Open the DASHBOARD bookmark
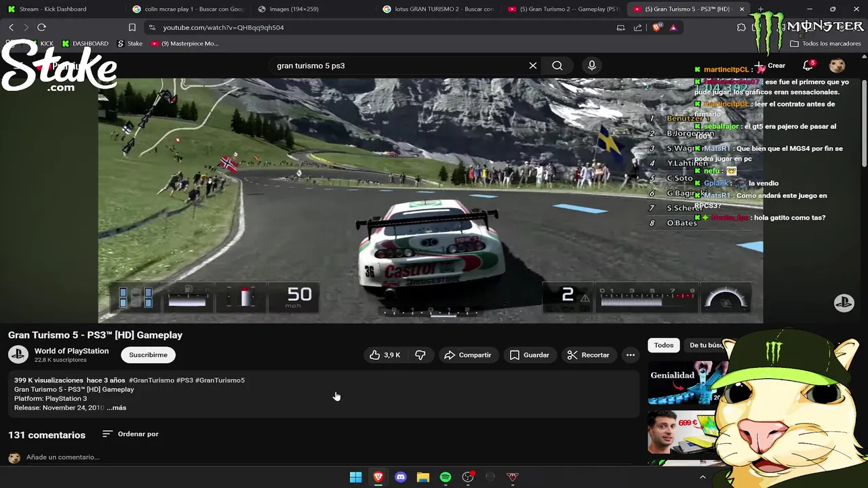The height and width of the screenshot is (488, 868). click(x=85, y=43)
